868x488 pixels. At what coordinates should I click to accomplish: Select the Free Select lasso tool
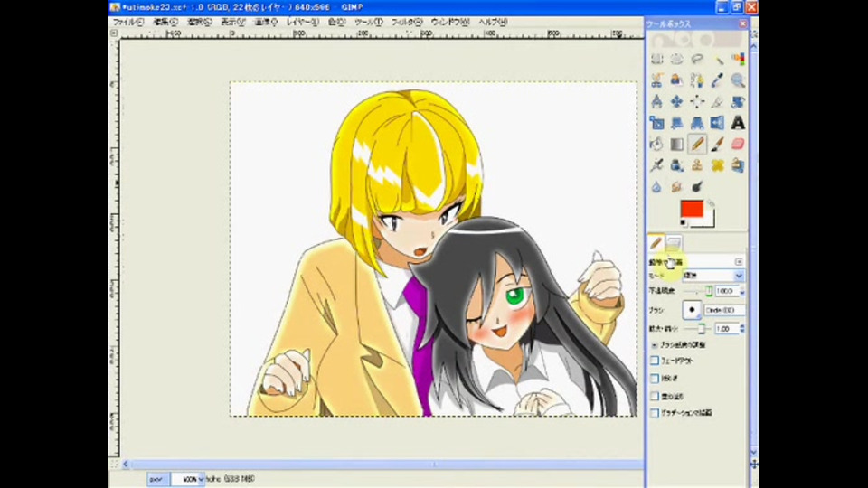pyautogui.click(x=697, y=60)
